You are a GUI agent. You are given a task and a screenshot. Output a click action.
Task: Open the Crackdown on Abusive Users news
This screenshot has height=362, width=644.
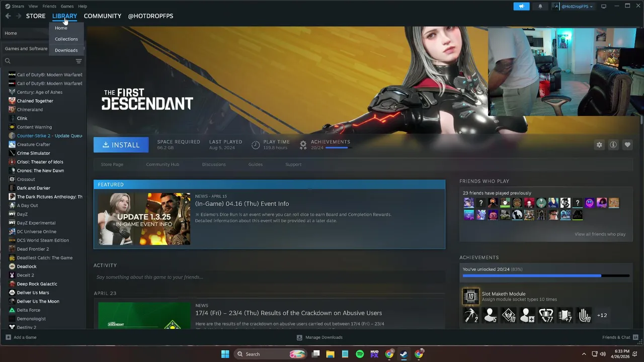289,313
